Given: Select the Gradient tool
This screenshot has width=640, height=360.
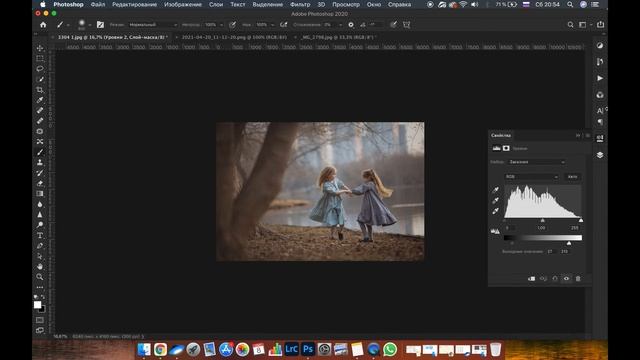Looking at the screenshot, I should (40, 193).
